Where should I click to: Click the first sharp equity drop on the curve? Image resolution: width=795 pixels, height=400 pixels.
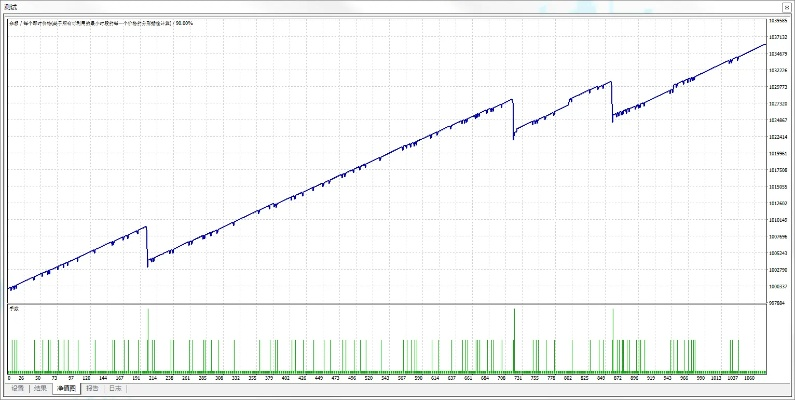point(148,246)
